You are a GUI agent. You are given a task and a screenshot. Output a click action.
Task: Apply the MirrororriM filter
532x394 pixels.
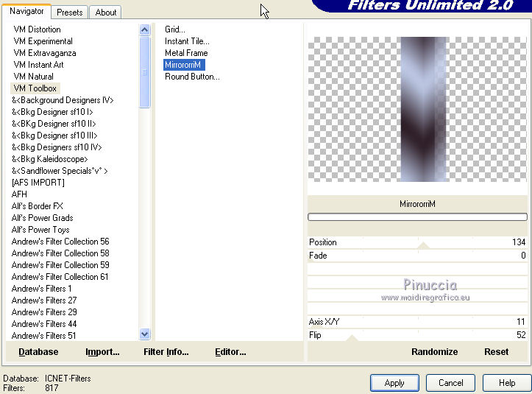[x=394, y=383]
